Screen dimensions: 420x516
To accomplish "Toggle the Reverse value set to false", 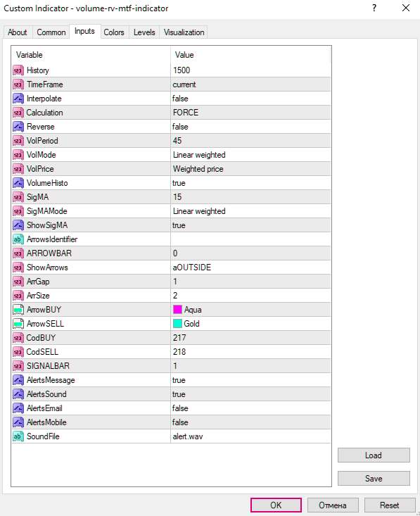I will coord(250,127).
